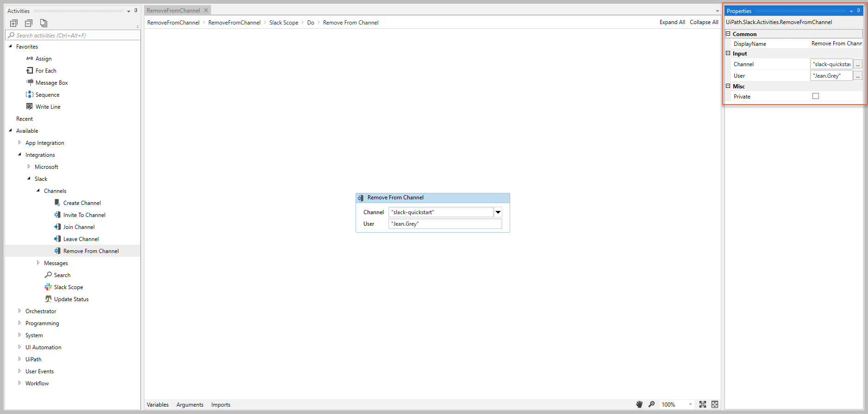The height and width of the screenshot is (414, 868).
Task: Select Recent in activities tree
Action: 25,118
